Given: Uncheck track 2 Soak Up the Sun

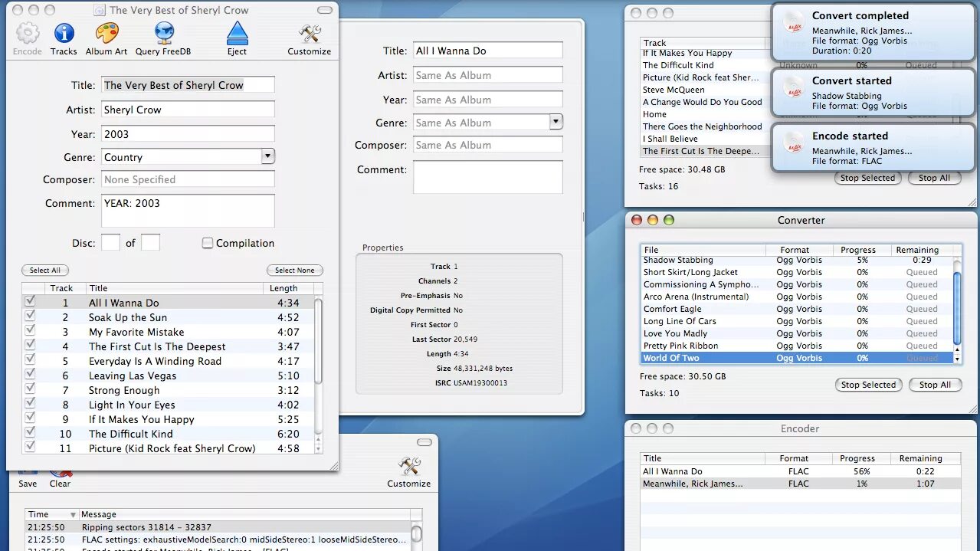Looking at the screenshot, I should [x=30, y=316].
